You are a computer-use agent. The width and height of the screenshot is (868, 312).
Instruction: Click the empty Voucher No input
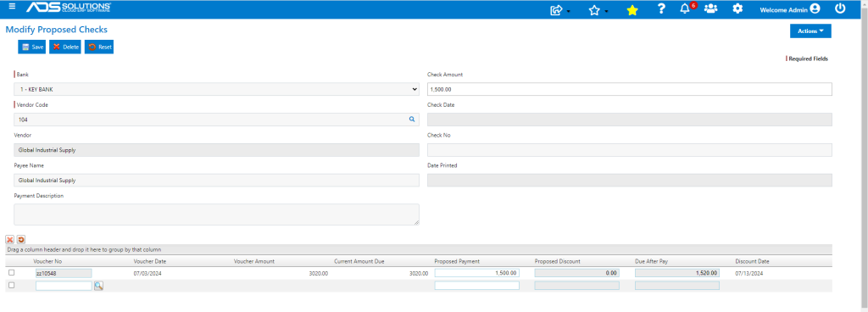[64, 286]
